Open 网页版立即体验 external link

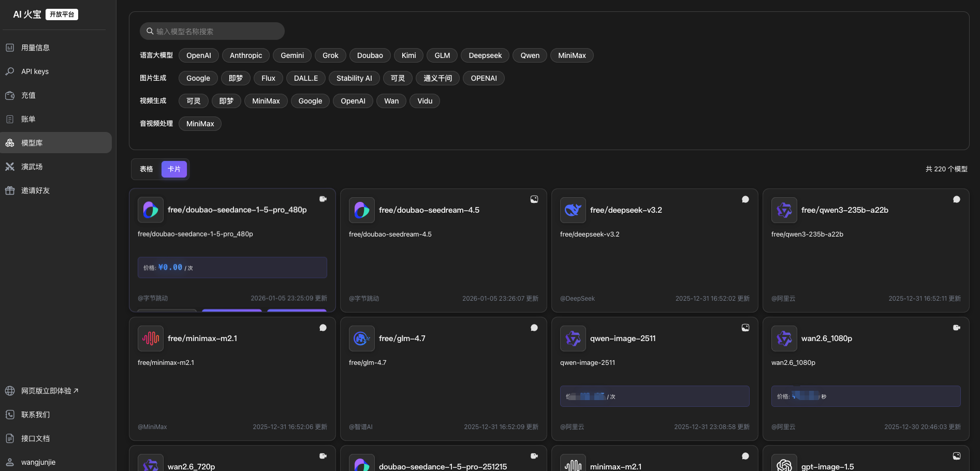pos(50,391)
